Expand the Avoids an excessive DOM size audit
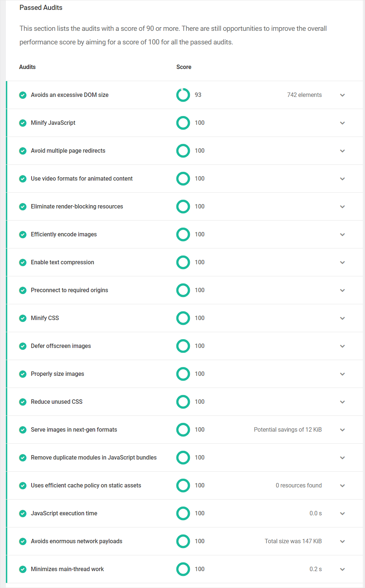This screenshot has height=588, width=365. click(342, 95)
